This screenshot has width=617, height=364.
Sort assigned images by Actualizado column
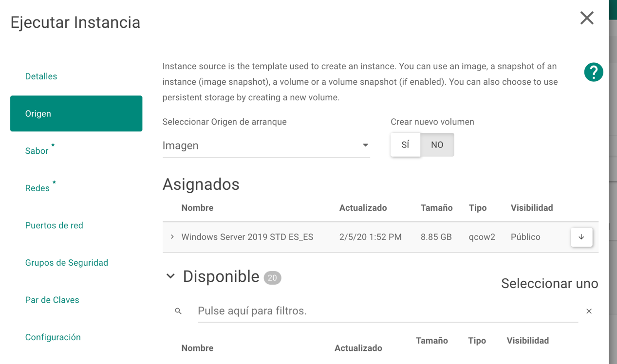(x=363, y=208)
